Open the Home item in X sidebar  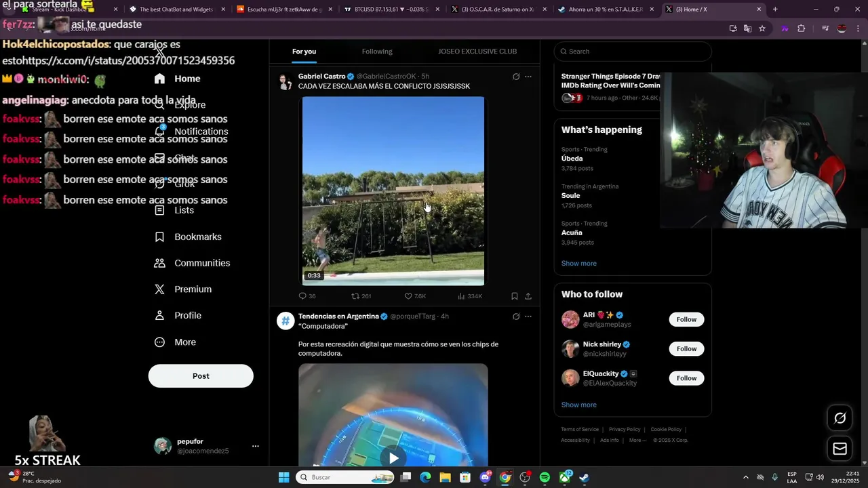[178, 79]
